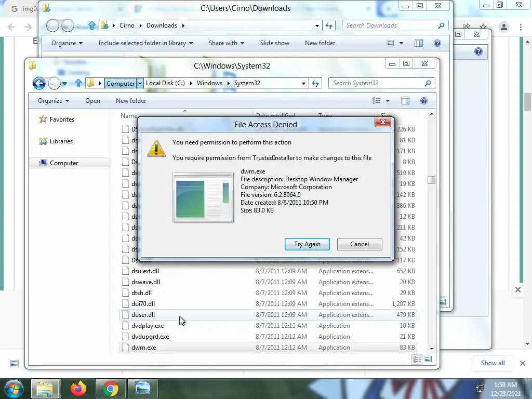Image resolution: width=532 pixels, height=399 pixels.
Task: Close the File Access Denied dialog with X
Action: coord(383,122)
